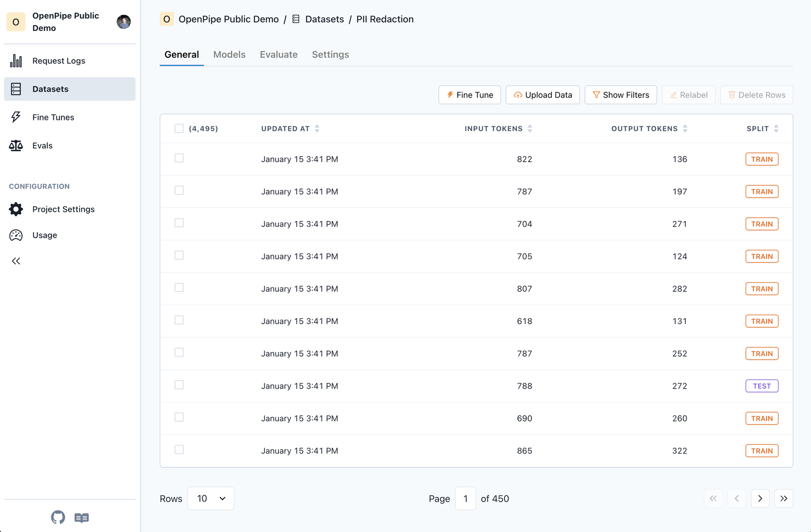This screenshot has height=532, width=811.
Task: Open the Rows per page dropdown
Action: click(x=210, y=498)
